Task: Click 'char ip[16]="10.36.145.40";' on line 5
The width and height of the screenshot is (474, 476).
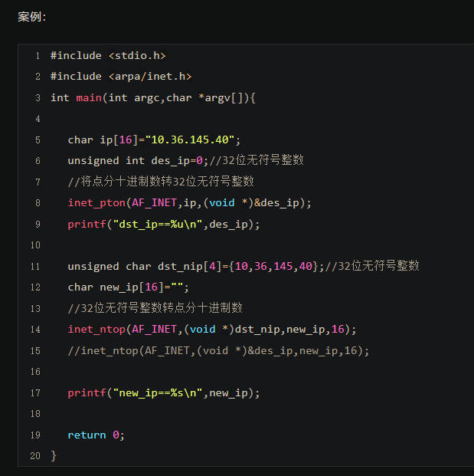Action: (x=154, y=140)
